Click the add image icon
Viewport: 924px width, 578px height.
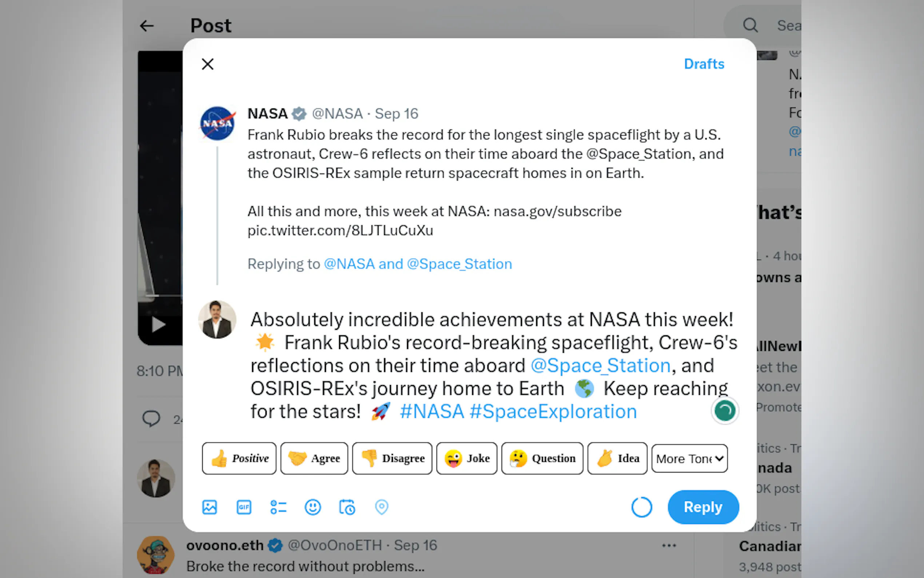pos(209,507)
